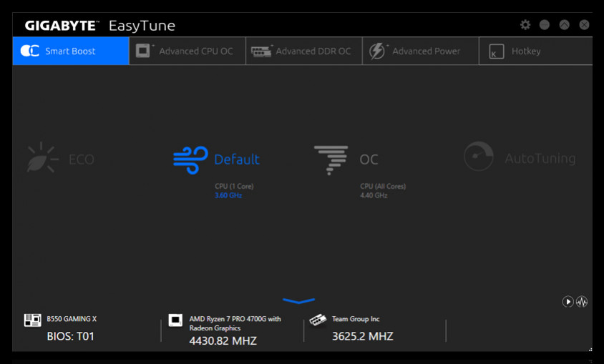Image resolution: width=604 pixels, height=364 pixels.
Task: Click the memory stick icon beside Team Group
Action: point(318,320)
